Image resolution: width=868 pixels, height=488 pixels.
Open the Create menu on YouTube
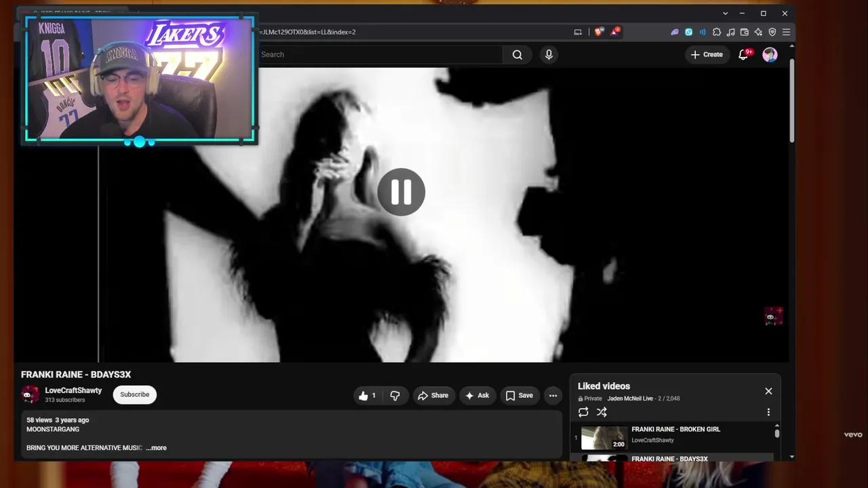707,54
